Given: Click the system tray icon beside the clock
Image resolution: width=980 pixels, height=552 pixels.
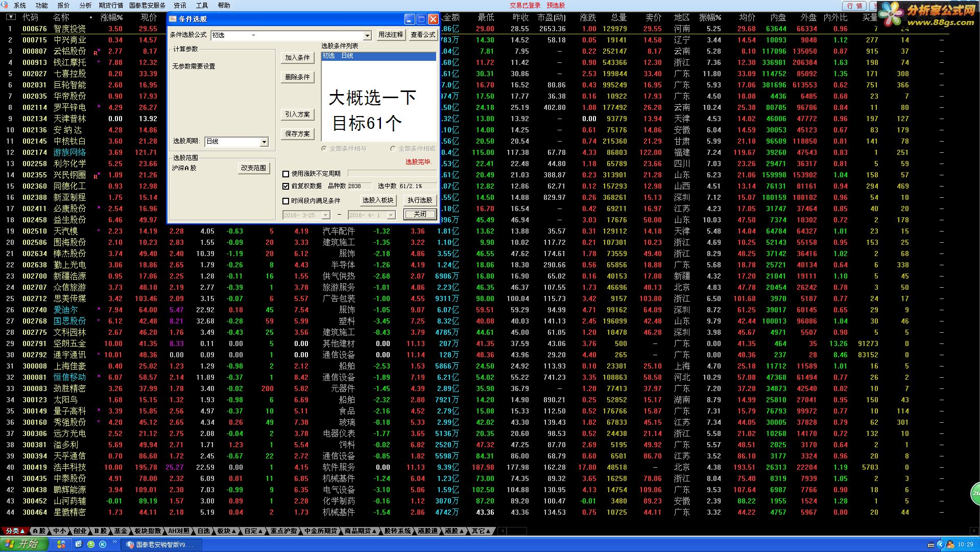Looking at the screenshot, I should click(950, 545).
